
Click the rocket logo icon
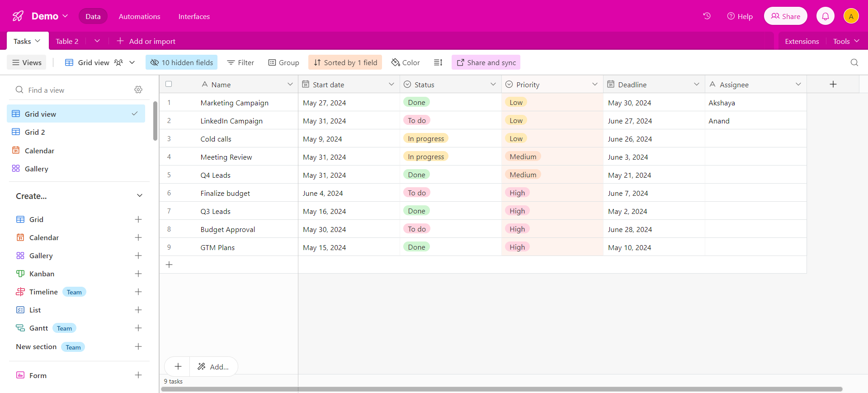[x=18, y=16]
